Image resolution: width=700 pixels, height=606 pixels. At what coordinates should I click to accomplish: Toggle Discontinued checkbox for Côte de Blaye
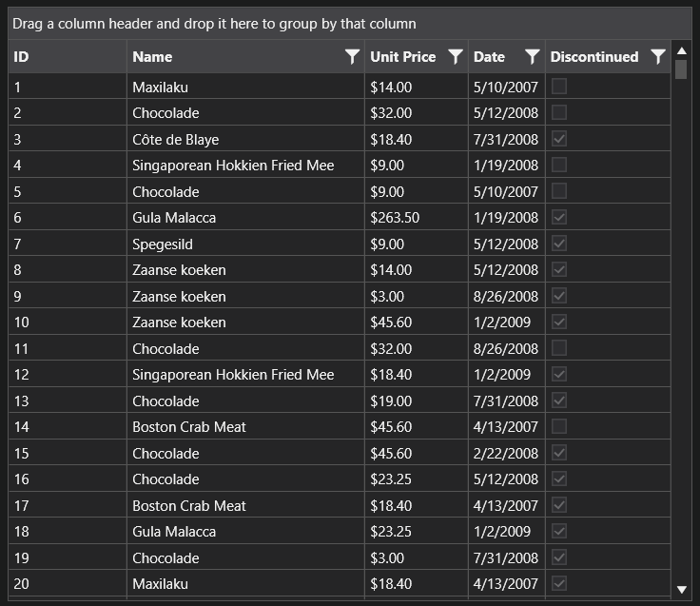(559, 139)
